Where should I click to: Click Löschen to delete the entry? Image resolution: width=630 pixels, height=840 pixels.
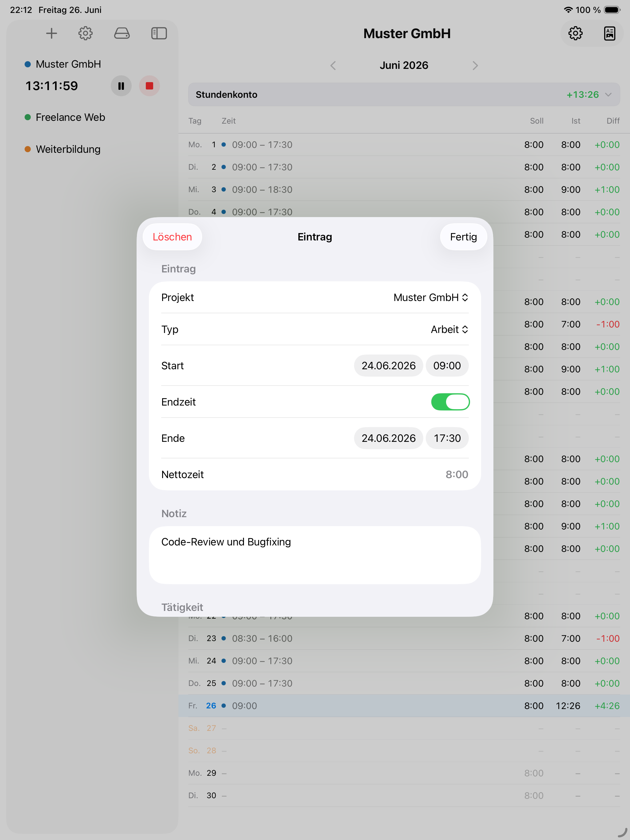click(x=172, y=237)
